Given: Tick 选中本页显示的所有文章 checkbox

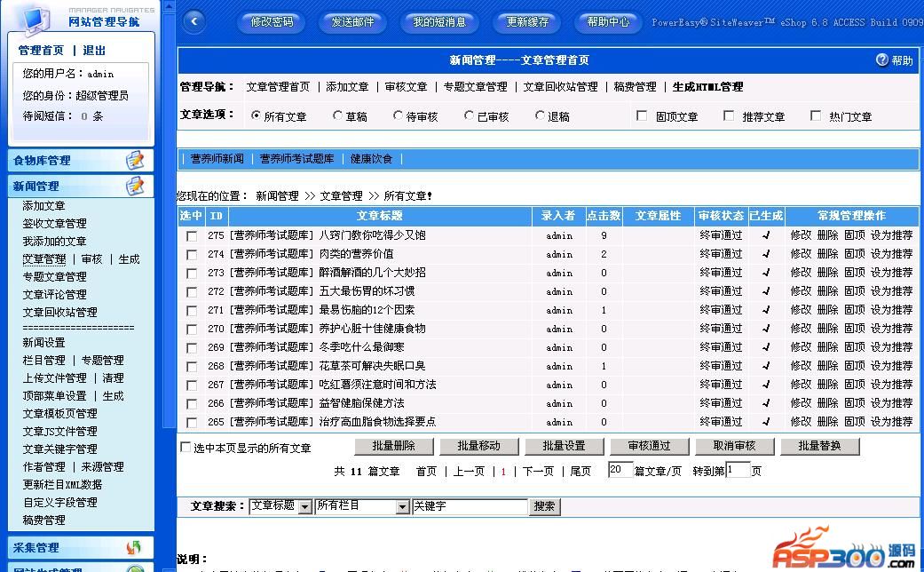Looking at the screenshot, I should (x=186, y=448).
